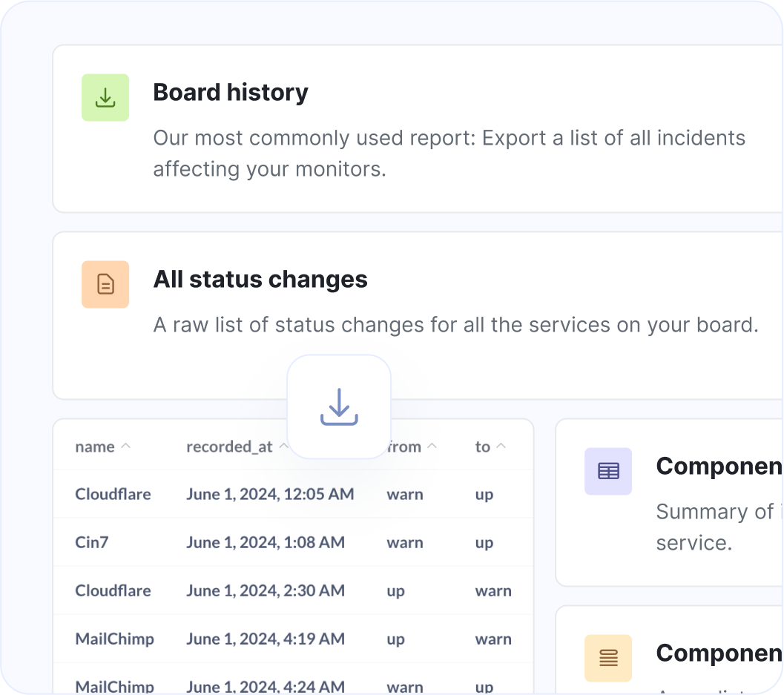Viewport: 784px width, 695px height.
Task: Click the floating download button below All status changes
Action: [339, 406]
